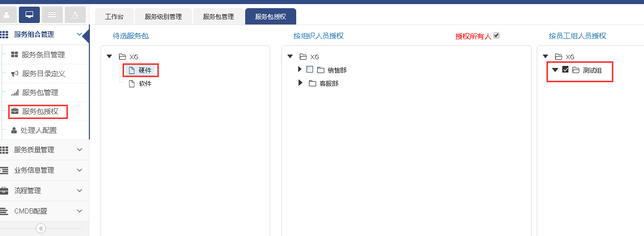Expand the 流程管理 menu section
The image size is (644, 236).
41,191
